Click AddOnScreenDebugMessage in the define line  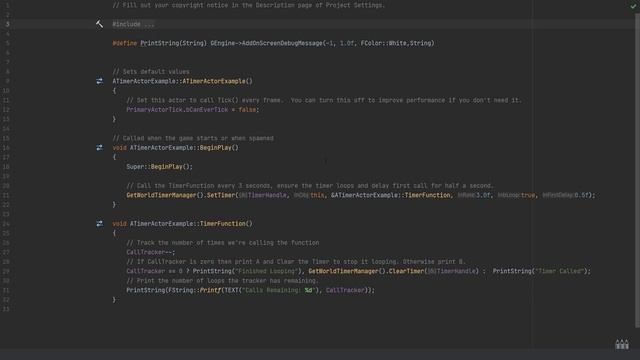coord(282,43)
